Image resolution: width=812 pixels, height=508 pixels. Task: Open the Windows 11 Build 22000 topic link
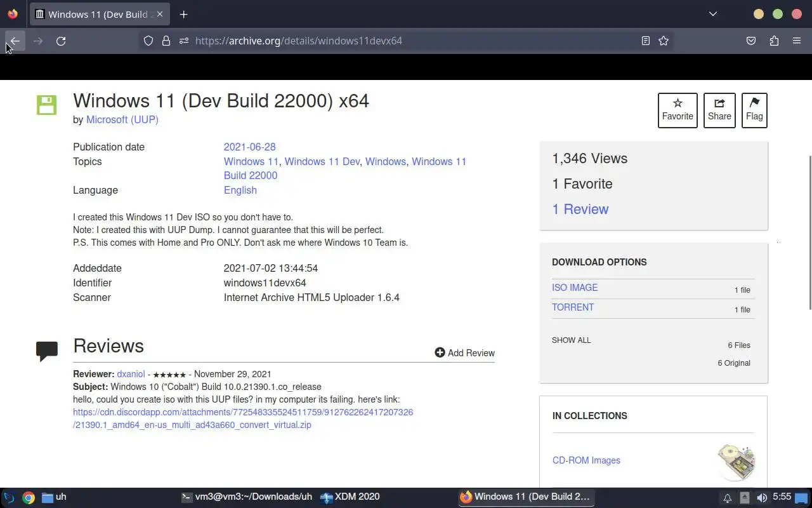tap(345, 168)
